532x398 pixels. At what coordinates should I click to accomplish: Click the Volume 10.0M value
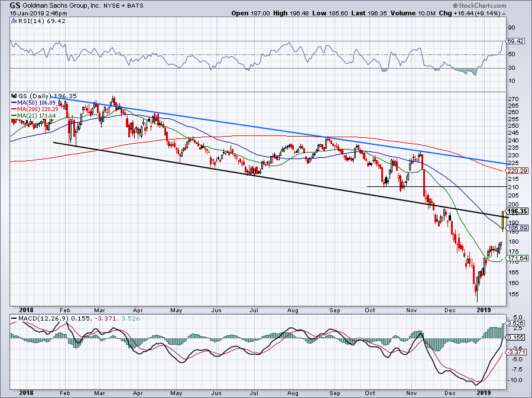(x=413, y=13)
